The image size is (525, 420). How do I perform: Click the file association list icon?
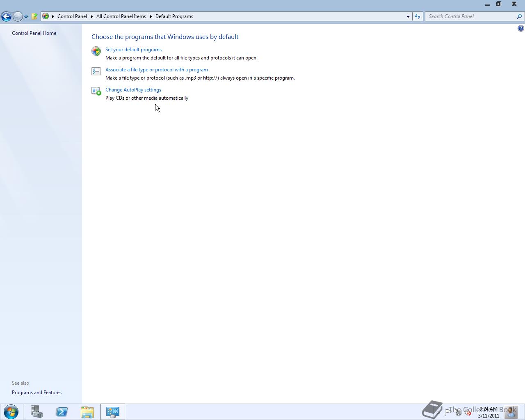tap(96, 71)
